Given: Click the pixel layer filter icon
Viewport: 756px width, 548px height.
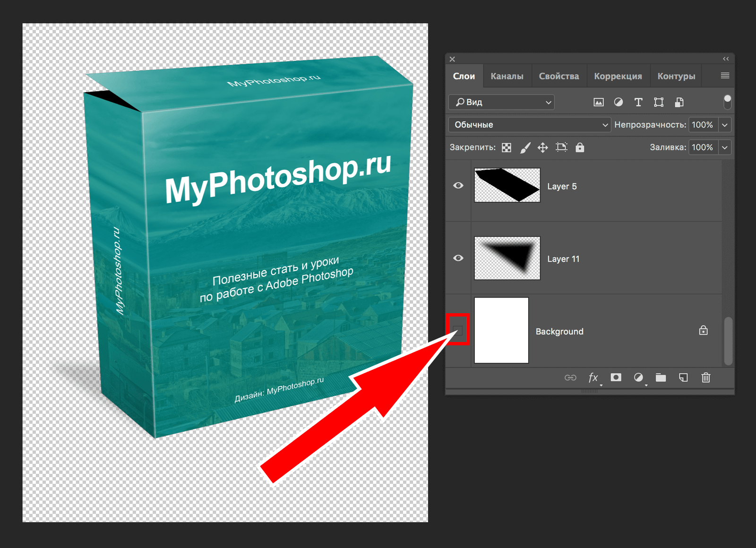Looking at the screenshot, I should (598, 102).
